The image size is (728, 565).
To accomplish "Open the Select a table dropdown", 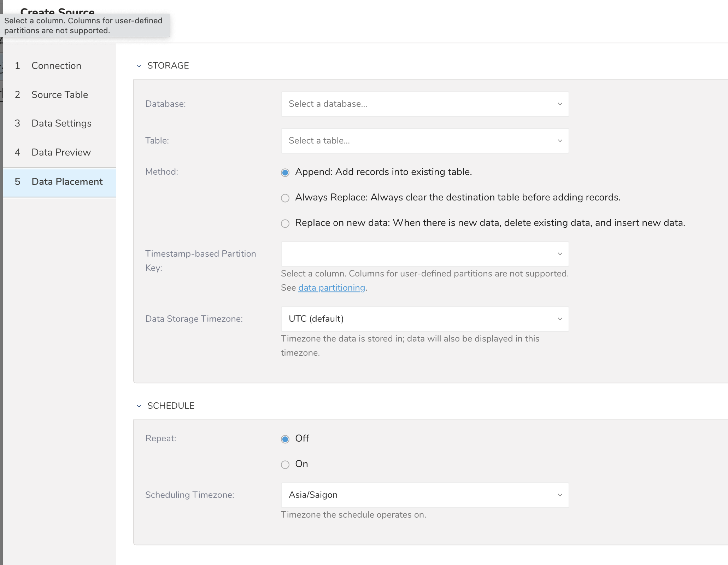I will click(x=424, y=141).
